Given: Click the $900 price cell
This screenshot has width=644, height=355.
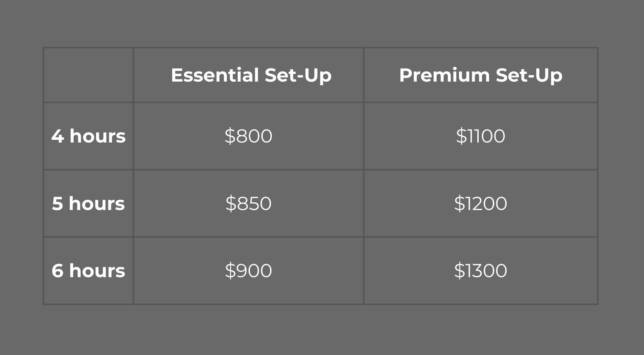Looking at the screenshot, I should [x=248, y=271].
